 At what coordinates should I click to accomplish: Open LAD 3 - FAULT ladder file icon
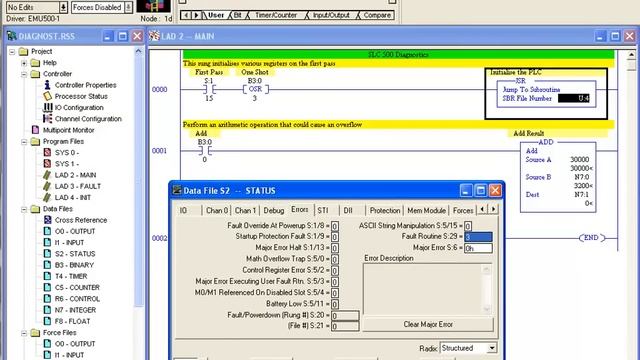click(x=47, y=186)
